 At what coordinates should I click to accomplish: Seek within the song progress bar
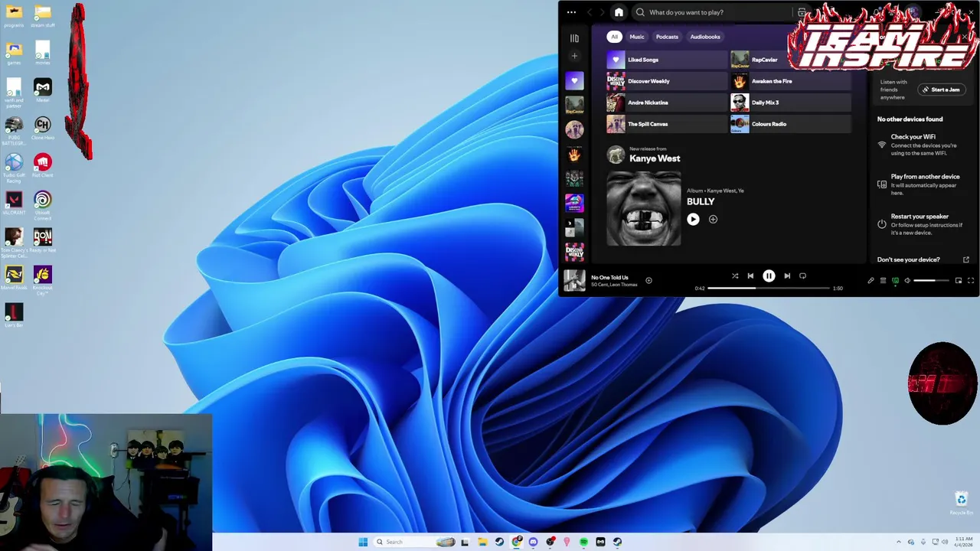[x=769, y=289]
